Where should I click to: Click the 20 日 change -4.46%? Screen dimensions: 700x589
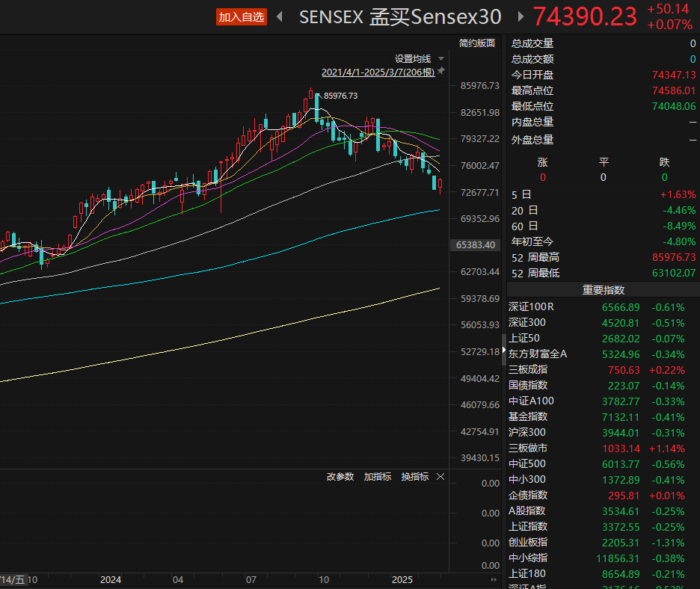click(x=679, y=211)
